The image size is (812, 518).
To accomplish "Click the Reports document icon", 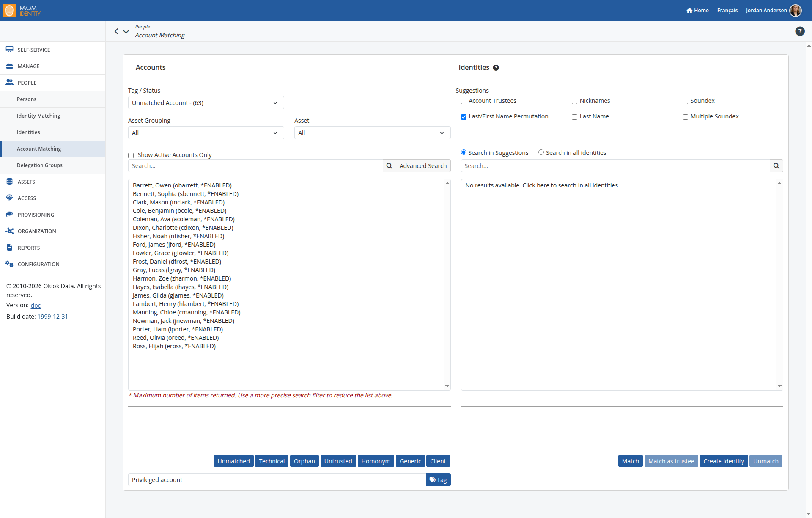I will point(9,248).
